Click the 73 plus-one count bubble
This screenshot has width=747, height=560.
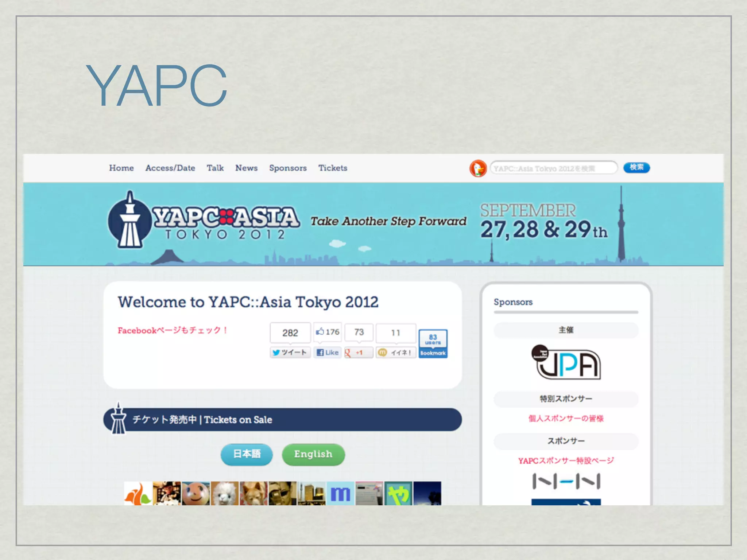359,332
